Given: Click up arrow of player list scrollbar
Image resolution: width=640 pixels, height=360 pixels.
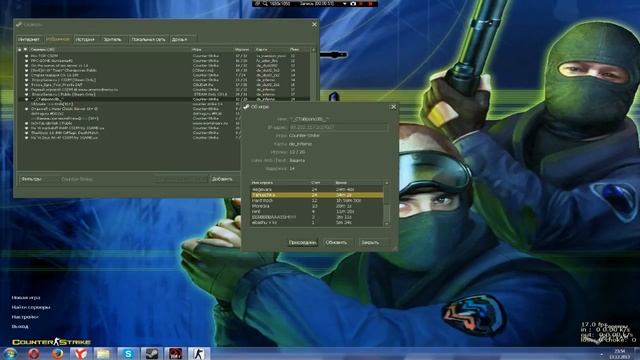Looking at the screenshot, I should point(387,183).
